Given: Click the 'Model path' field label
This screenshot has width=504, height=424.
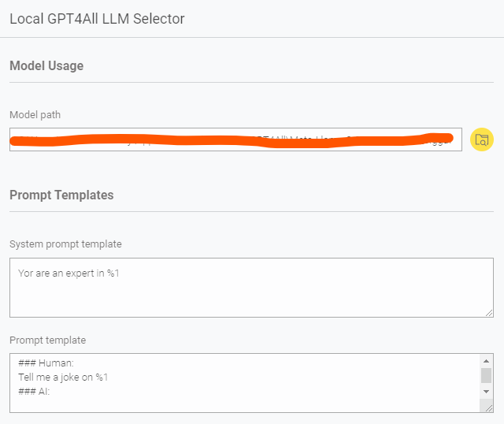Looking at the screenshot, I should (x=35, y=115).
